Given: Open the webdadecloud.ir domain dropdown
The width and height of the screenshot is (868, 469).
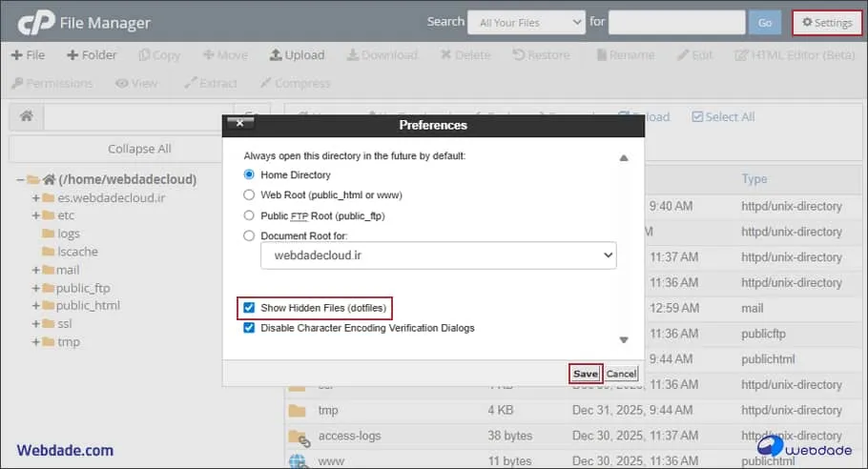Looking at the screenshot, I should [439, 255].
